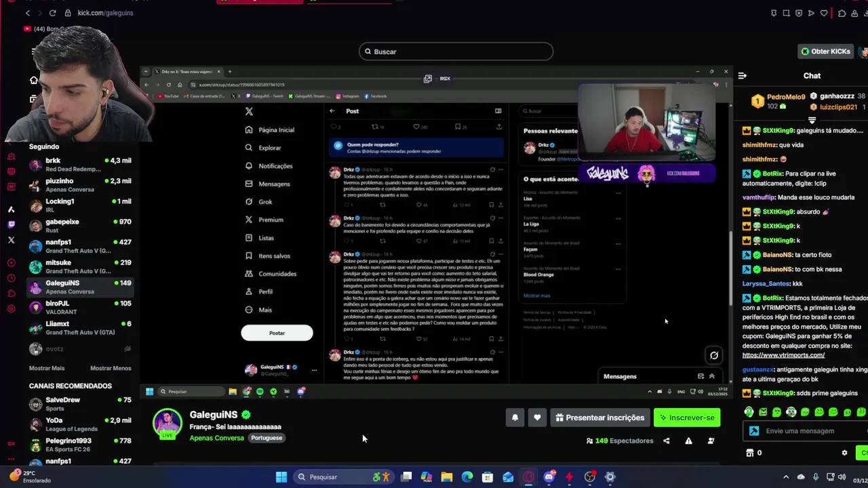Open the Locking1 followed channel
The width and height of the screenshot is (868, 488).
click(81, 205)
